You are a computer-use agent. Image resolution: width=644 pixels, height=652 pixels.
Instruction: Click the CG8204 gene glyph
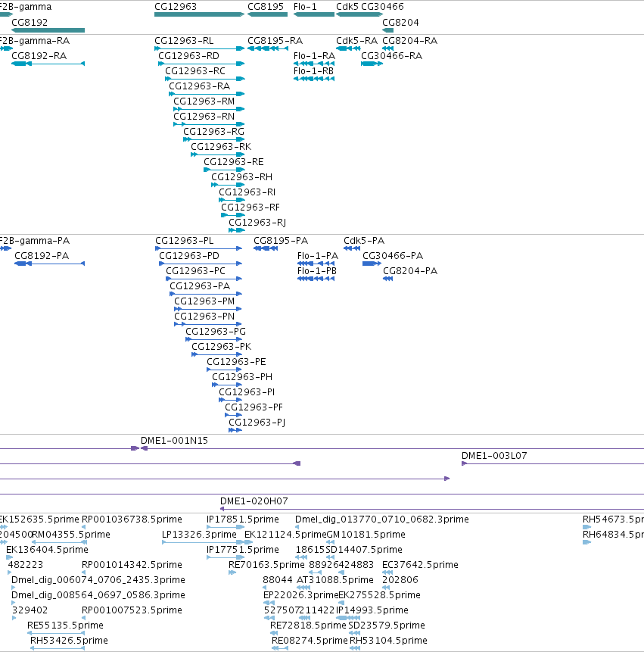tap(388, 30)
